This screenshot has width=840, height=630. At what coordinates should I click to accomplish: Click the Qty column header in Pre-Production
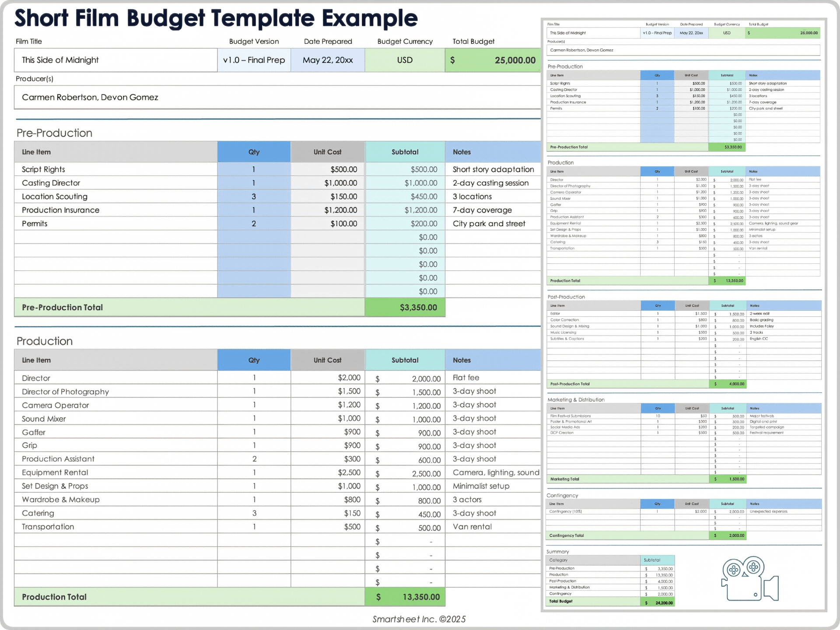(254, 152)
